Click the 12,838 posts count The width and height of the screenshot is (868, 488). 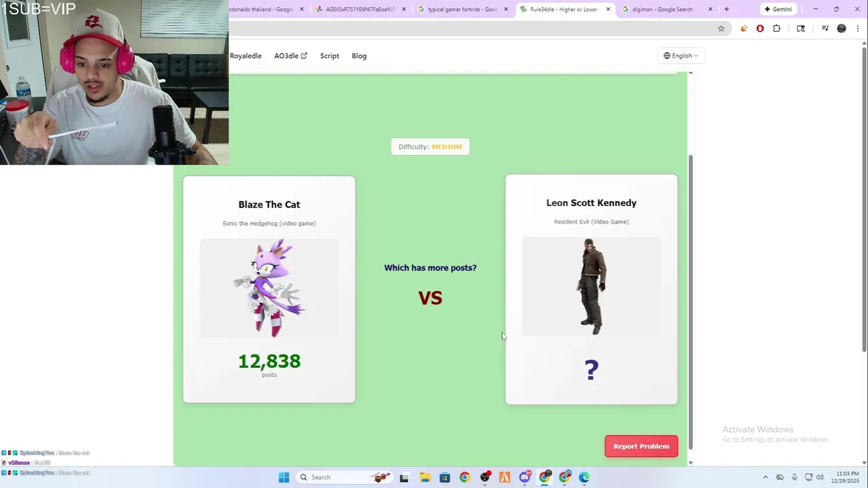point(269,362)
